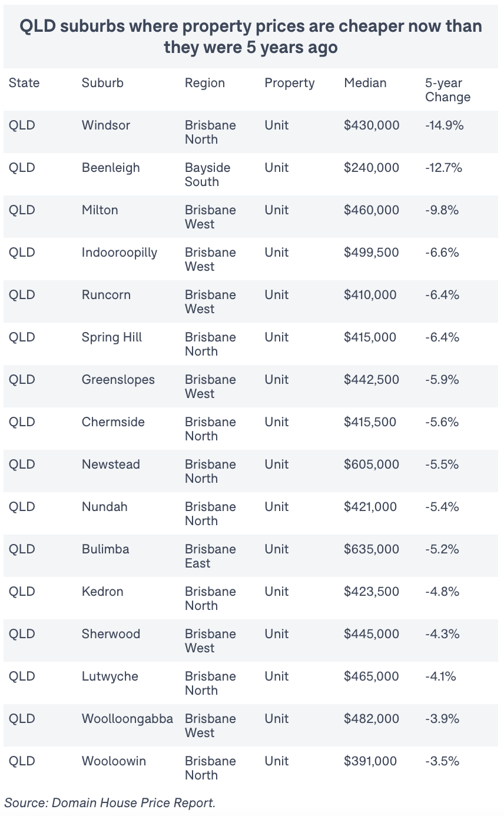The width and height of the screenshot is (504, 816).
Task: Click the Median column header
Action: click(x=365, y=83)
